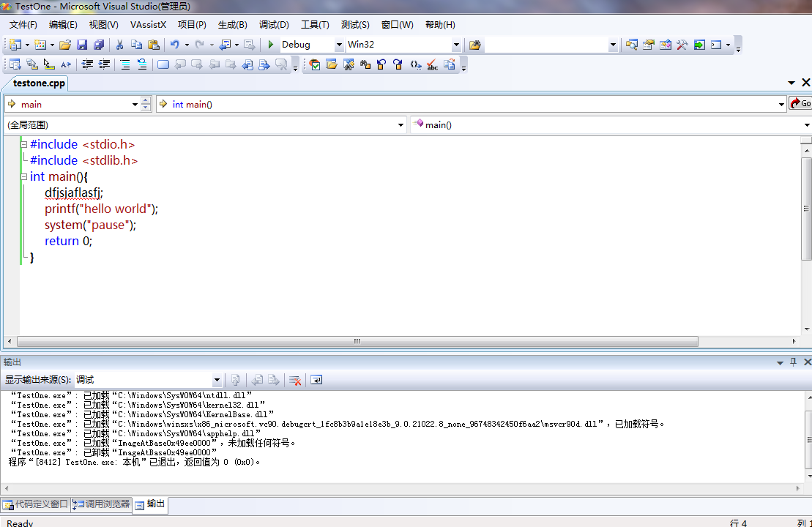Click the editor horizontal scrollbar thumb
This screenshot has height=527, width=812.
click(357, 342)
